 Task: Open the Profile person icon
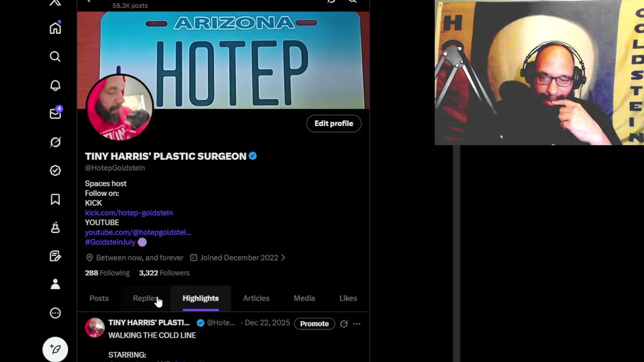pos(55,285)
